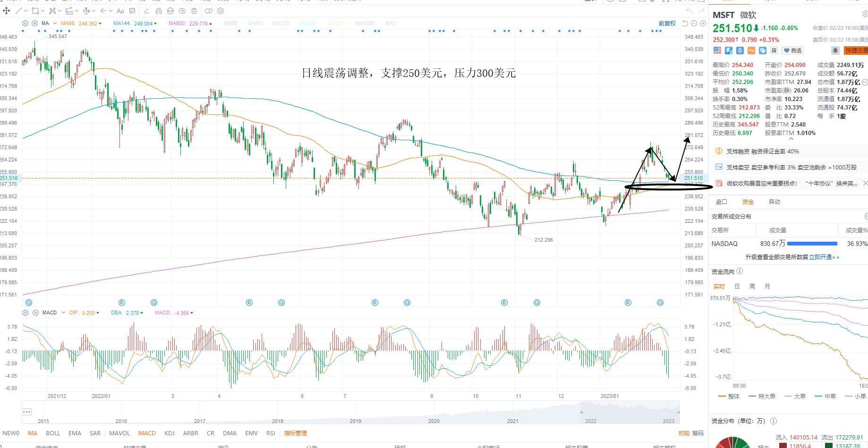Undo last drawing action
Viewport: 868px width, 448px height.
click(689, 11)
